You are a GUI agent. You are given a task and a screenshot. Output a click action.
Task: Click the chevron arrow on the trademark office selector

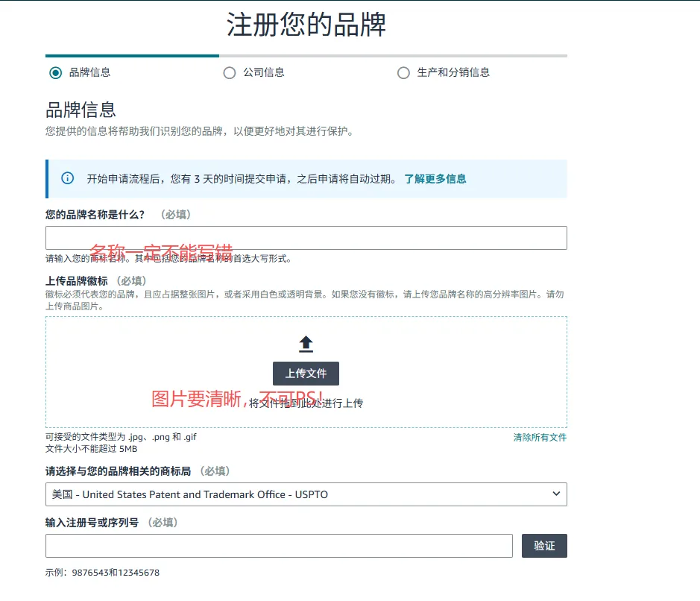(555, 494)
